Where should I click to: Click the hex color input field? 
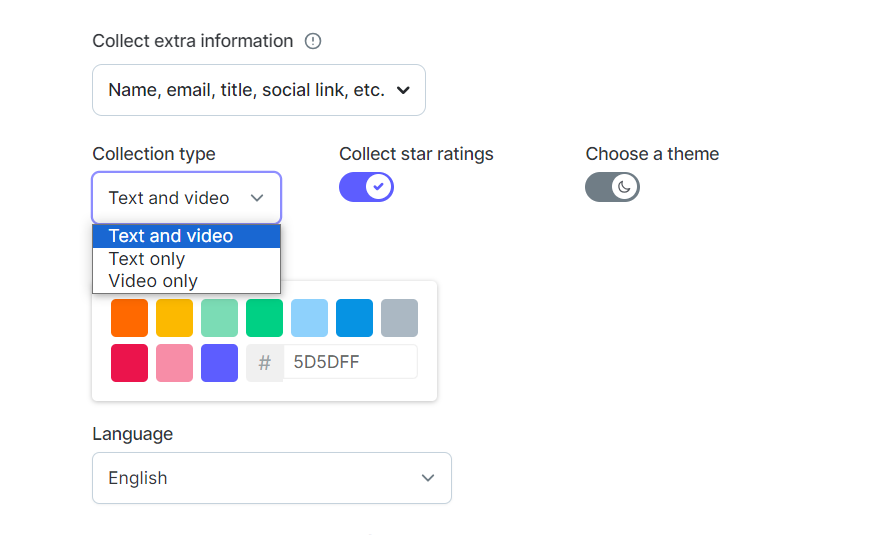[x=350, y=362]
